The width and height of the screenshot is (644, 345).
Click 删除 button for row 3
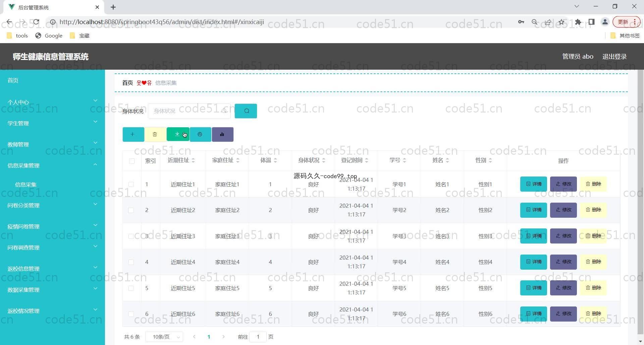pyautogui.click(x=593, y=236)
